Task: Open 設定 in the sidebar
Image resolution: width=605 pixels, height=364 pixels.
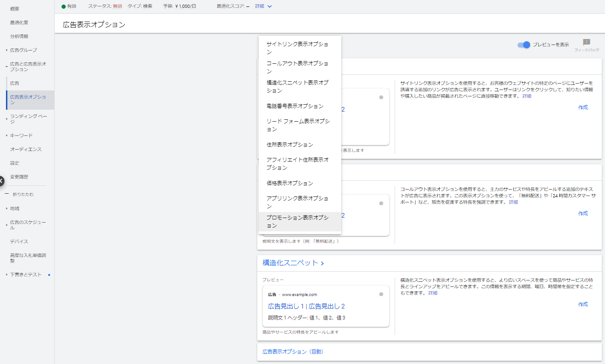Action: pos(15,163)
